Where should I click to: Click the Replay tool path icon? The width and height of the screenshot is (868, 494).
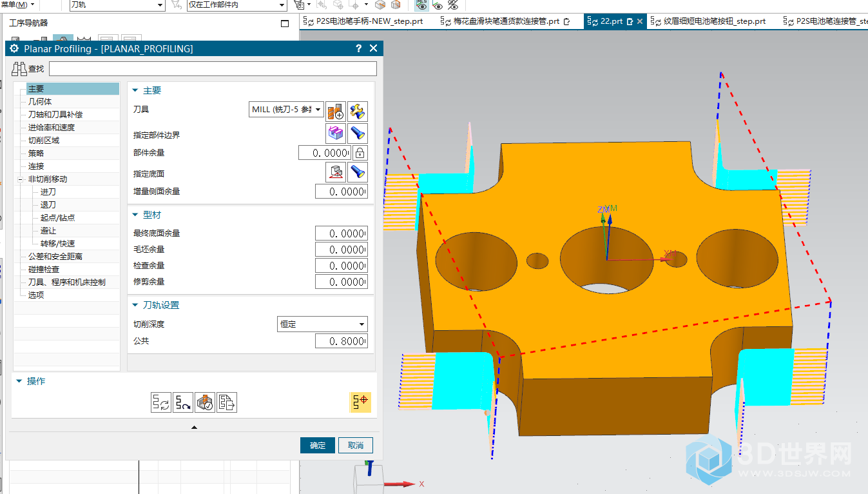click(183, 402)
